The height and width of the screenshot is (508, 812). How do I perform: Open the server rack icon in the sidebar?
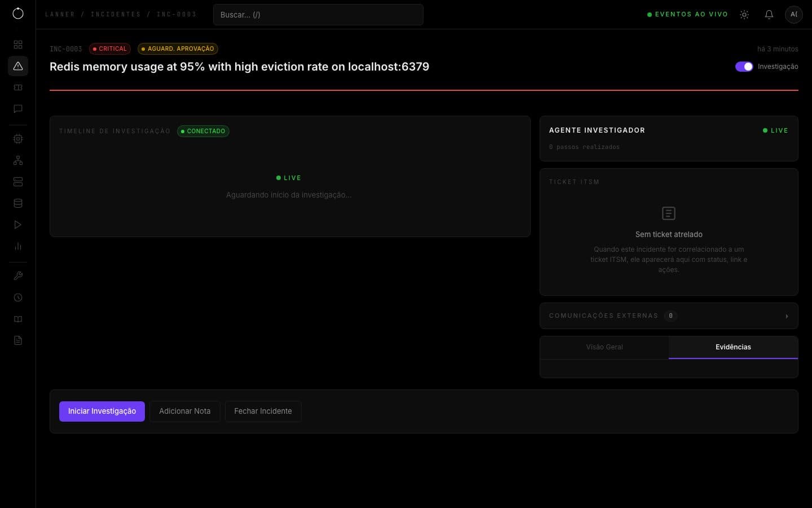pos(18,182)
